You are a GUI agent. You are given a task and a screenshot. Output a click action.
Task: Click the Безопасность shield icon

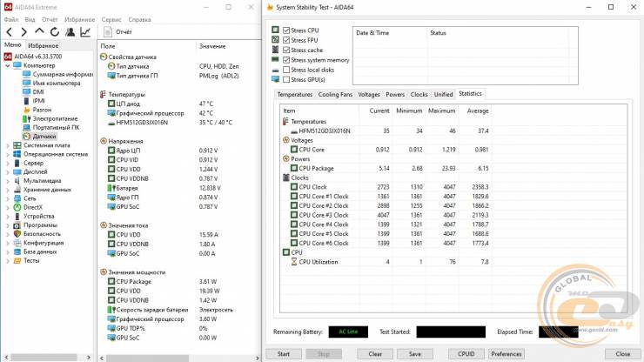pyautogui.click(x=17, y=234)
